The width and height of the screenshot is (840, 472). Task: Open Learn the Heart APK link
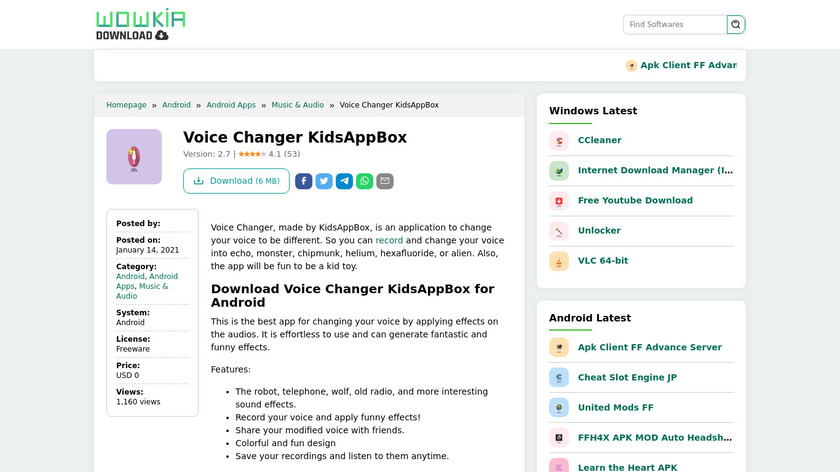(x=627, y=467)
